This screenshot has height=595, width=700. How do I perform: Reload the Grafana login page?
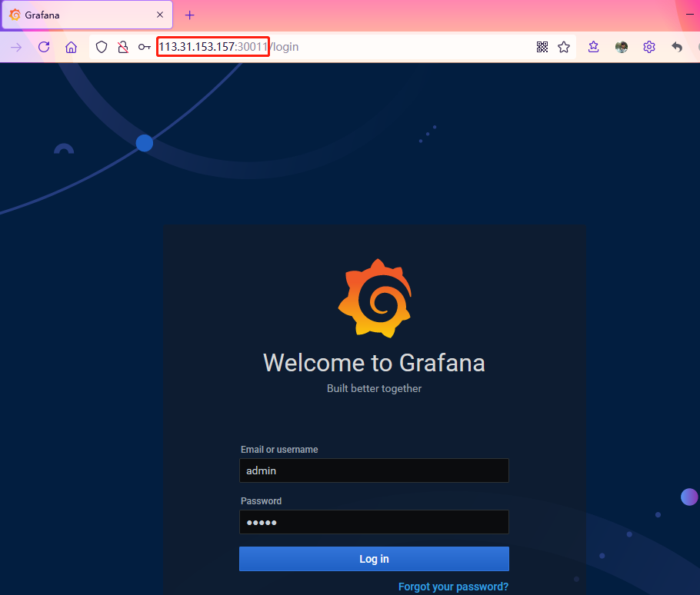[x=44, y=47]
